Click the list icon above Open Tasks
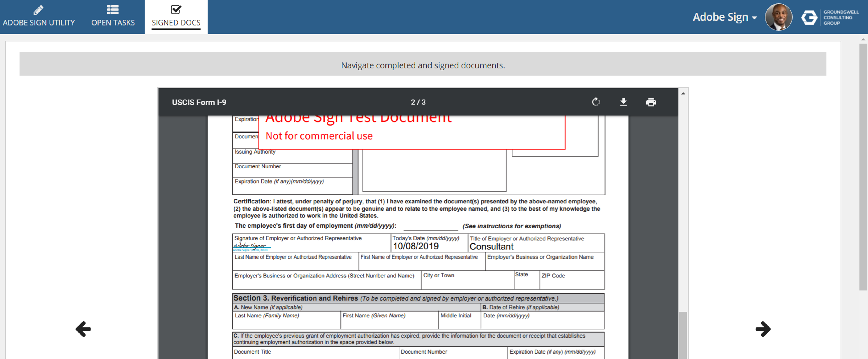Image resolution: width=868 pixels, height=359 pixels. point(113,10)
